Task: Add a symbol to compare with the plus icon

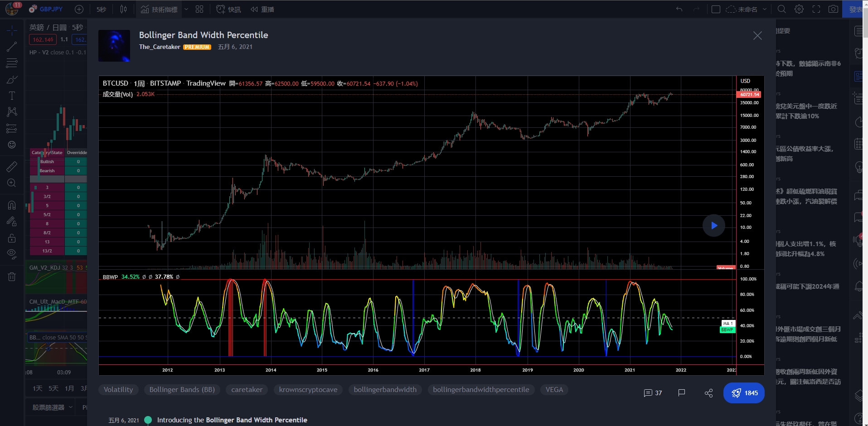Action: point(79,9)
